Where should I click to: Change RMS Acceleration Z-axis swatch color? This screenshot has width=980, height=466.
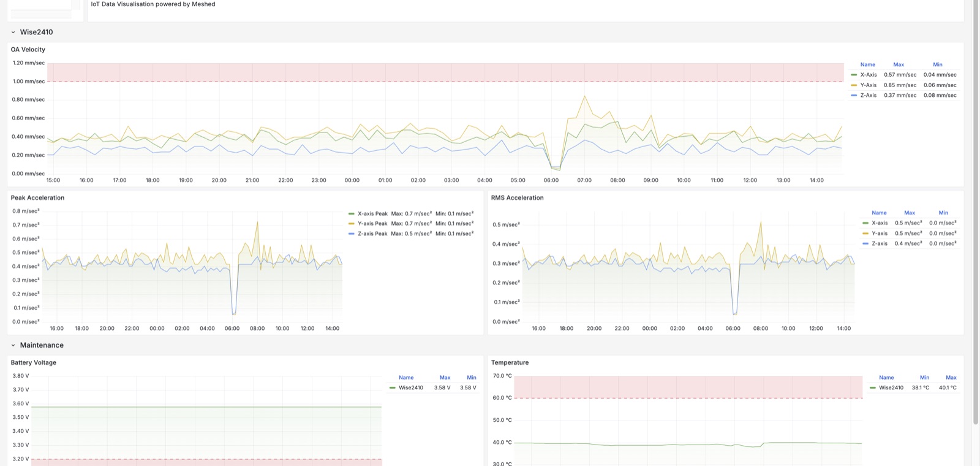click(x=865, y=244)
